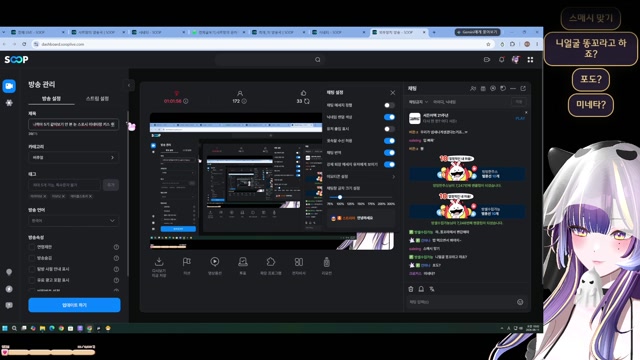Click the download replay-save icon below preview
This screenshot has width=640, height=360.
(159, 262)
